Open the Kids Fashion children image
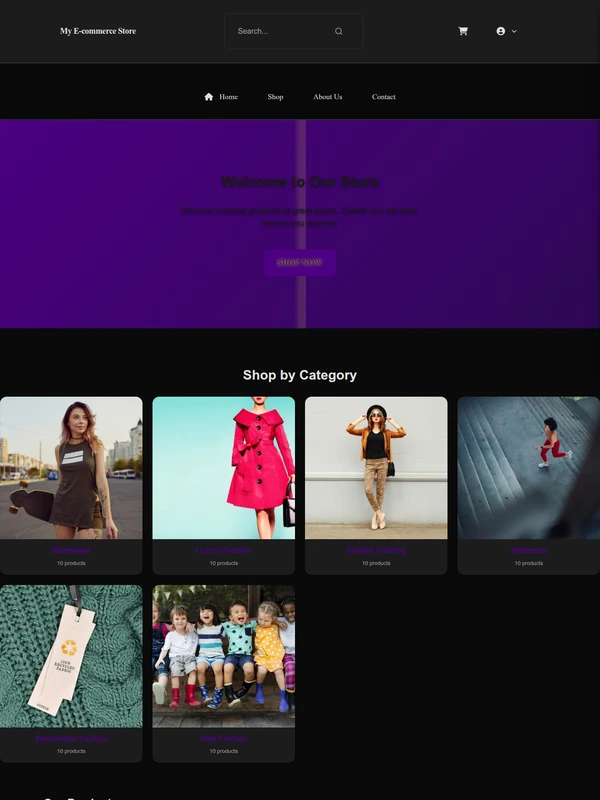This screenshot has width=600, height=800. 223,656
